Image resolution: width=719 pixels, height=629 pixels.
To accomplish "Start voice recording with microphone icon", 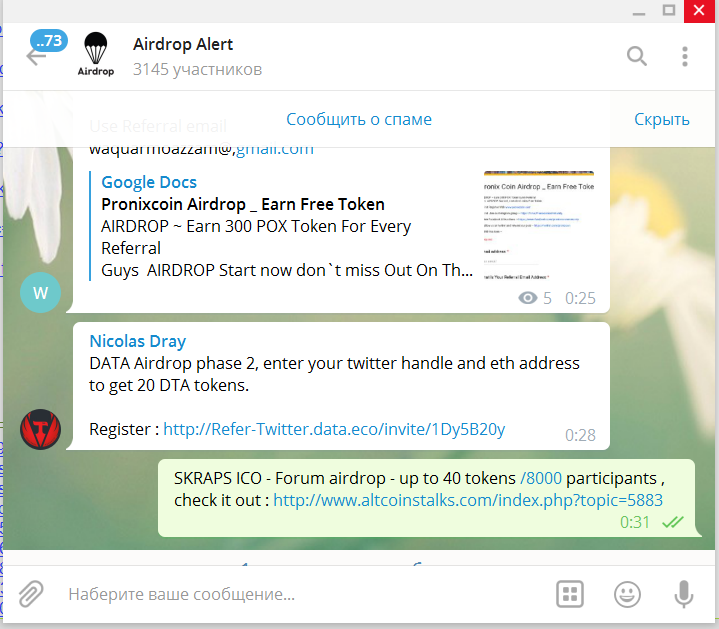I will pos(683,594).
